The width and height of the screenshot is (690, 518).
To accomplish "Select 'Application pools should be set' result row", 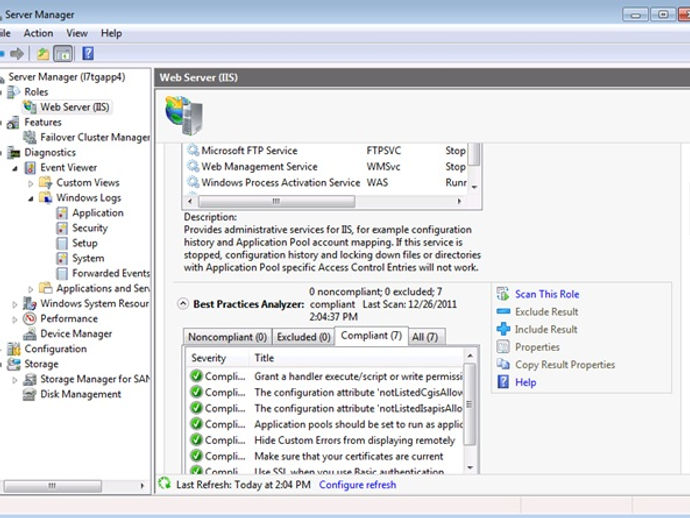I will pos(326,424).
